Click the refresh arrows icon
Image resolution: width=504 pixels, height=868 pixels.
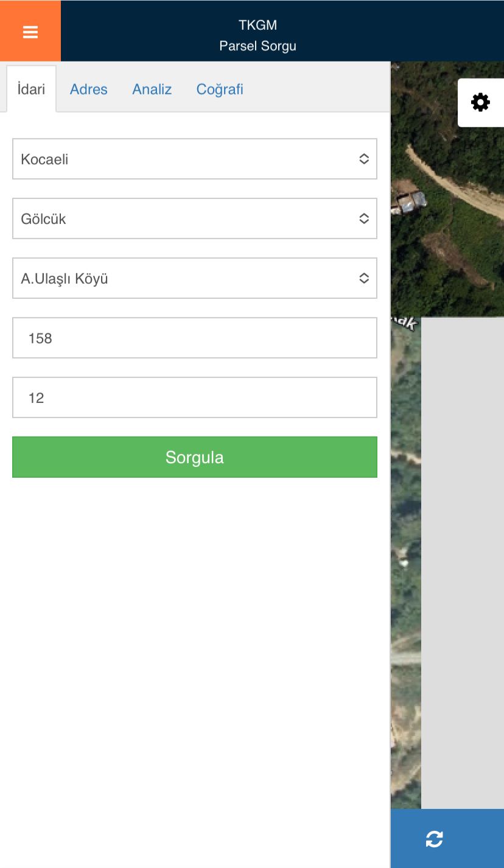[x=434, y=839]
